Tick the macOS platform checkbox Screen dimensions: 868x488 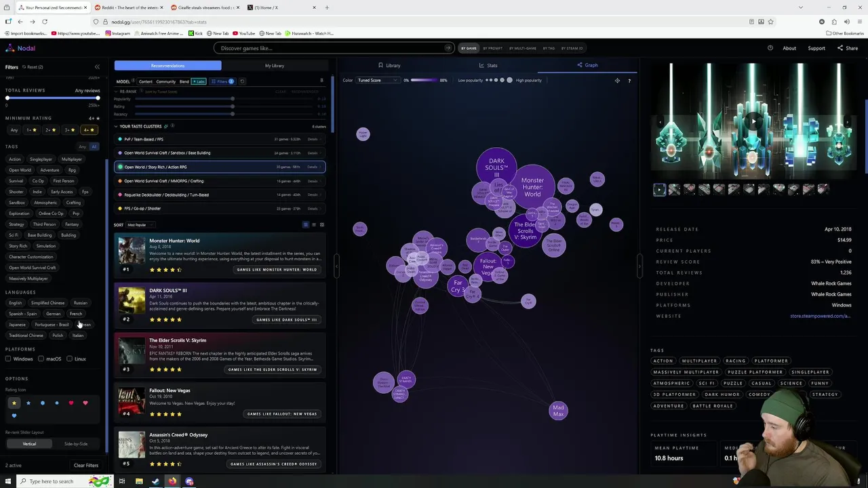(41, 359)
